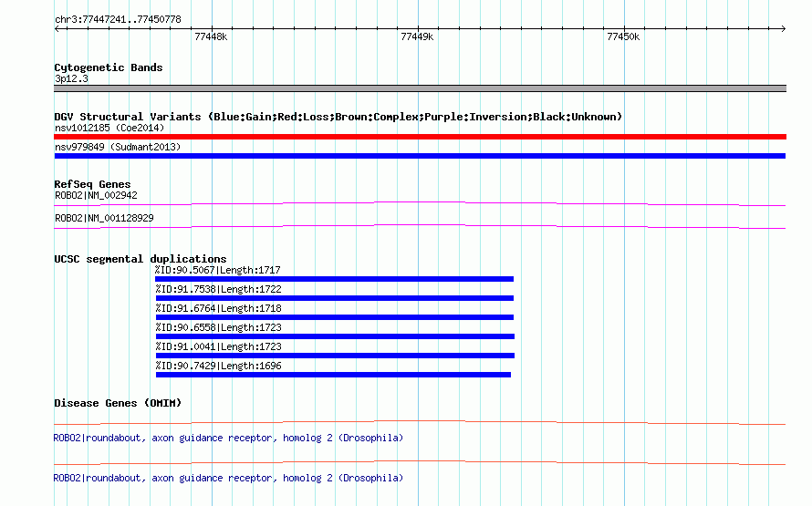Open the Disease Genes (OMIM) track title
Image resolution: width=812 pixels, height=506 pixels.
pos(118,403)
